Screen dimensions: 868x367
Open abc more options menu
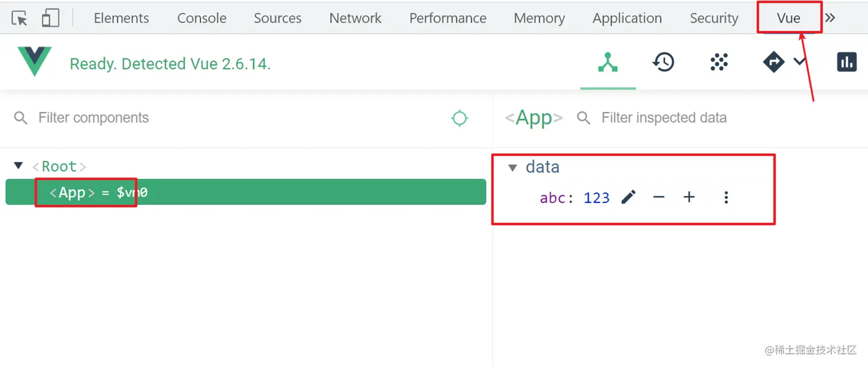(x=726, y=198)
